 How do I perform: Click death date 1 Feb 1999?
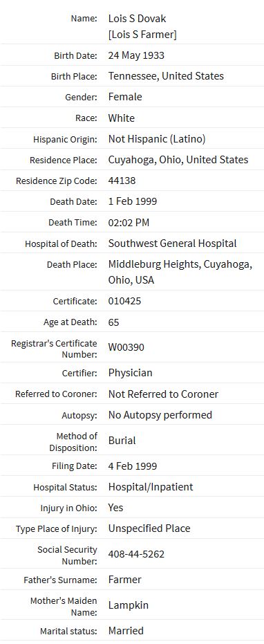[133, 202]
